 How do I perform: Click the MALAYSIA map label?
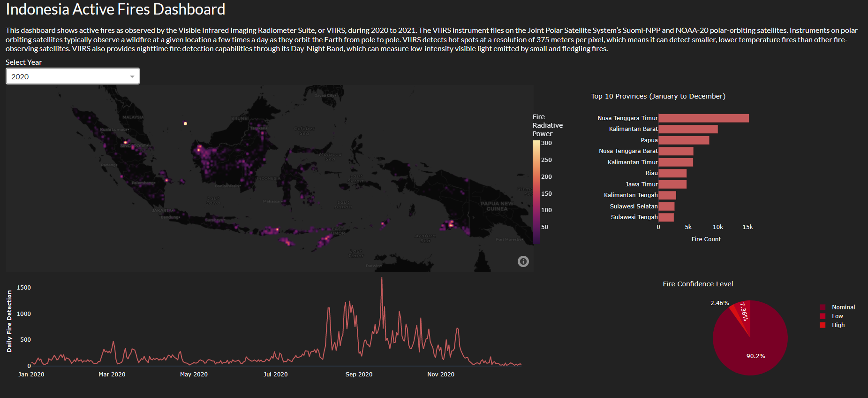coord(133,117)
